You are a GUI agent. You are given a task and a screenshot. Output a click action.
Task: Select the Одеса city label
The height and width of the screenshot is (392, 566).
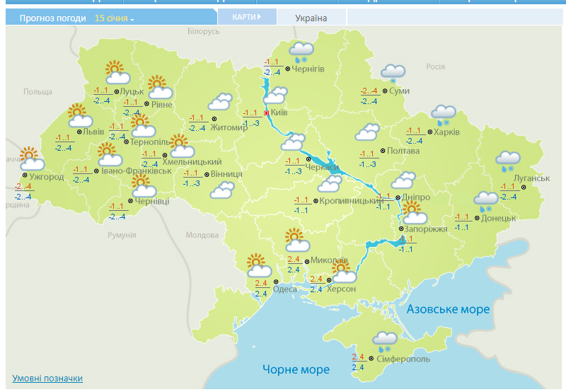[285, 289]
